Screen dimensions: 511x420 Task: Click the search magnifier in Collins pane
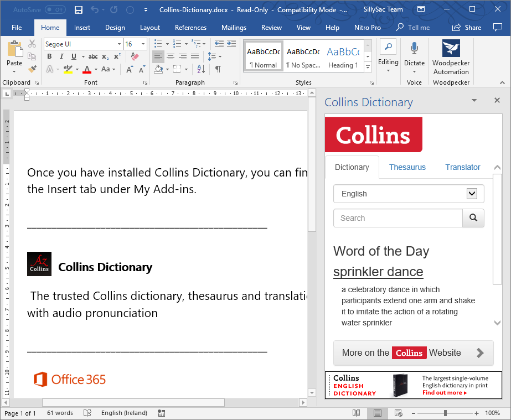[x=473, y=218]
